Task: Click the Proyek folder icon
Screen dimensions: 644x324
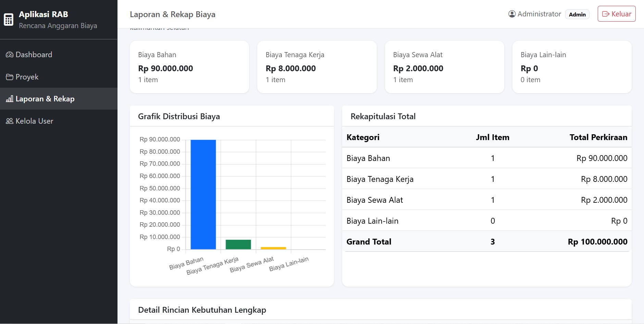Action: point(10,77)
